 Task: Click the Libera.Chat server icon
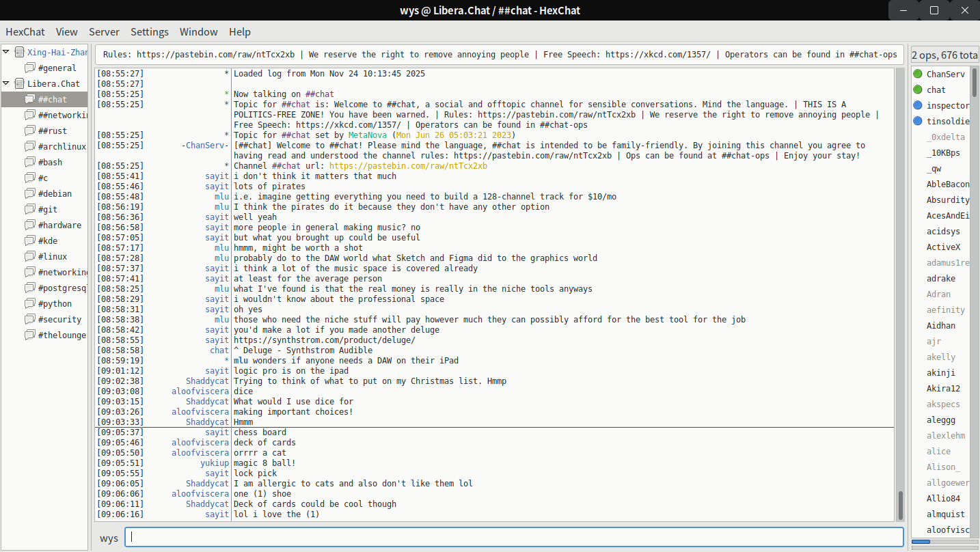[x=19, y=83]
